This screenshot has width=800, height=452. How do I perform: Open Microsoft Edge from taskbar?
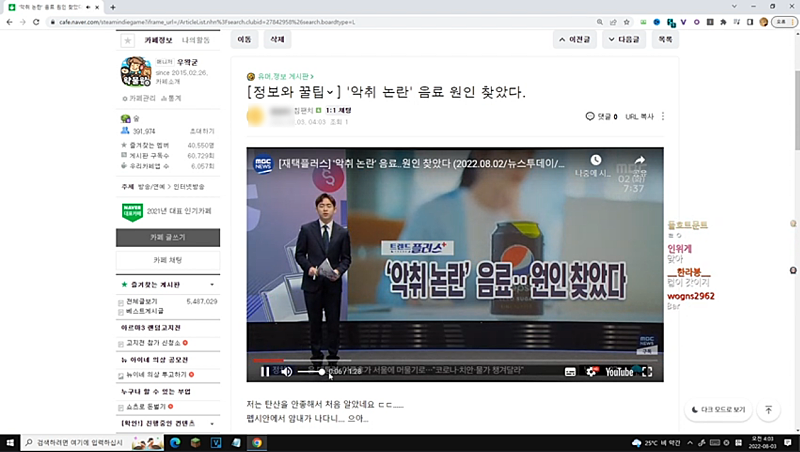(175, 443)
